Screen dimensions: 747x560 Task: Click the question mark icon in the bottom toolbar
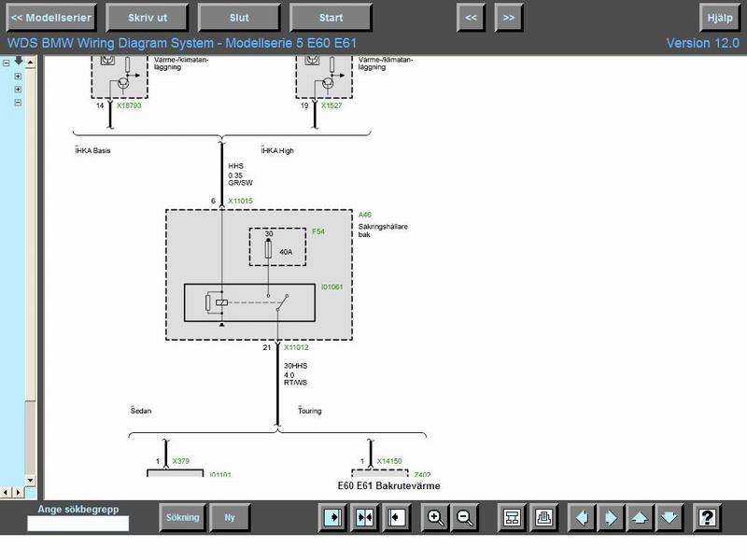click(707, 517)
